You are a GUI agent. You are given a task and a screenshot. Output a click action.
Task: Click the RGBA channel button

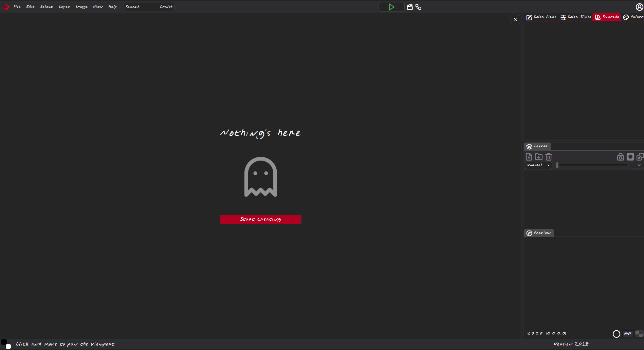[x=628, y=334]
